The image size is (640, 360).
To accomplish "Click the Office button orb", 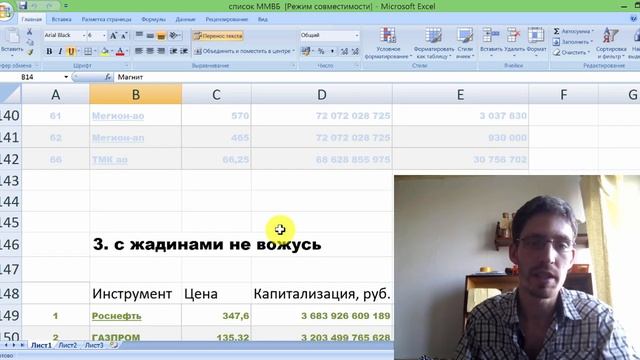I will (x=5, y=11).
